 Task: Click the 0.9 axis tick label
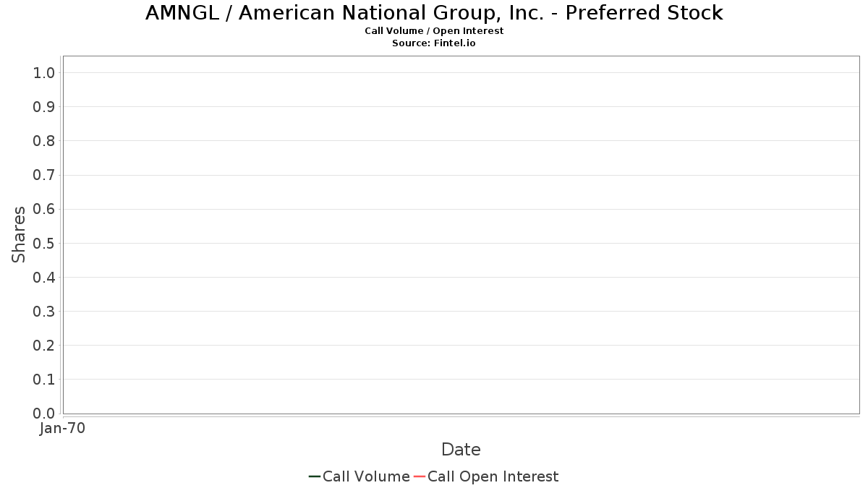click(44, 107)
